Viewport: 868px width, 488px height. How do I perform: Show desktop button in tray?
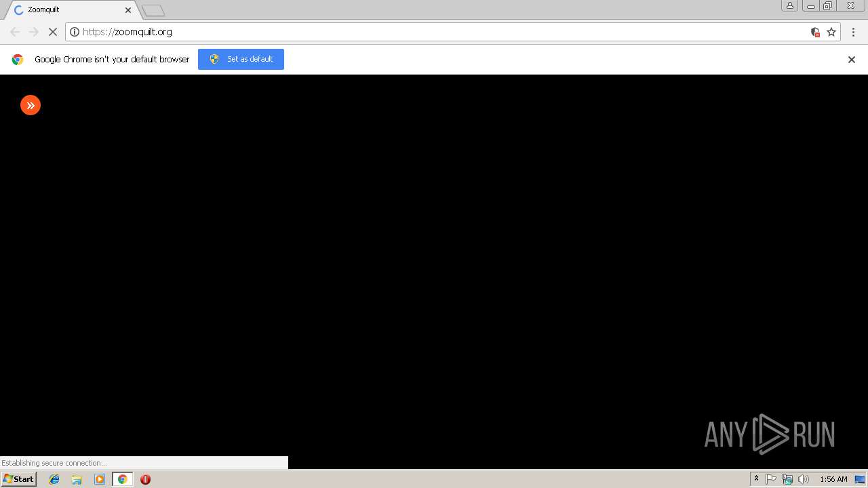(x=860, y=479)
